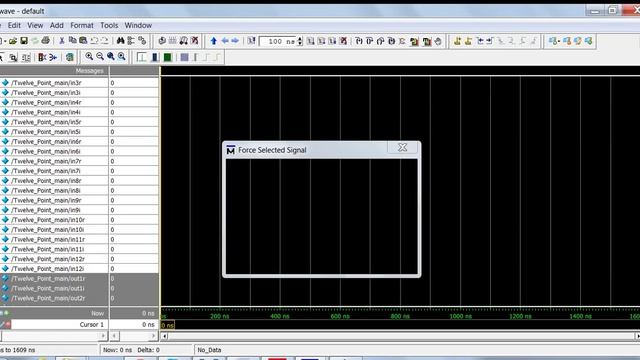Click the blue layout icon at toolbar end
The height and width of the screenshot is (360, 640).
pos(588,41)
